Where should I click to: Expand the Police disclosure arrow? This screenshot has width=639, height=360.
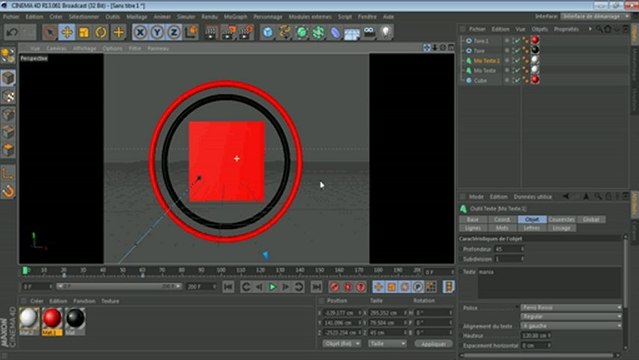pos(517,307)
